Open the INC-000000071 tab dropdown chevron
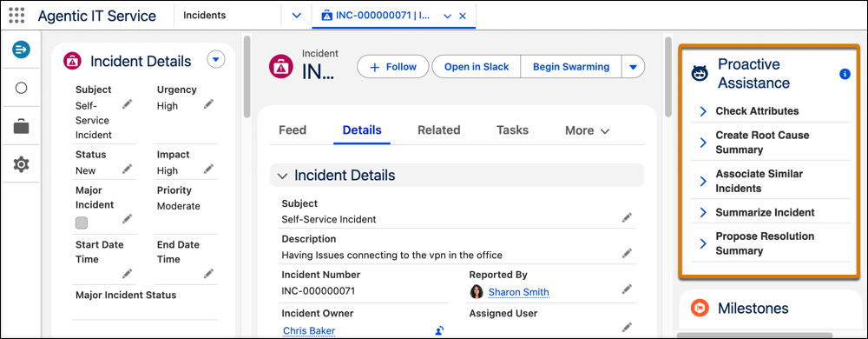 pyautogui.click(x=448, y=16)
